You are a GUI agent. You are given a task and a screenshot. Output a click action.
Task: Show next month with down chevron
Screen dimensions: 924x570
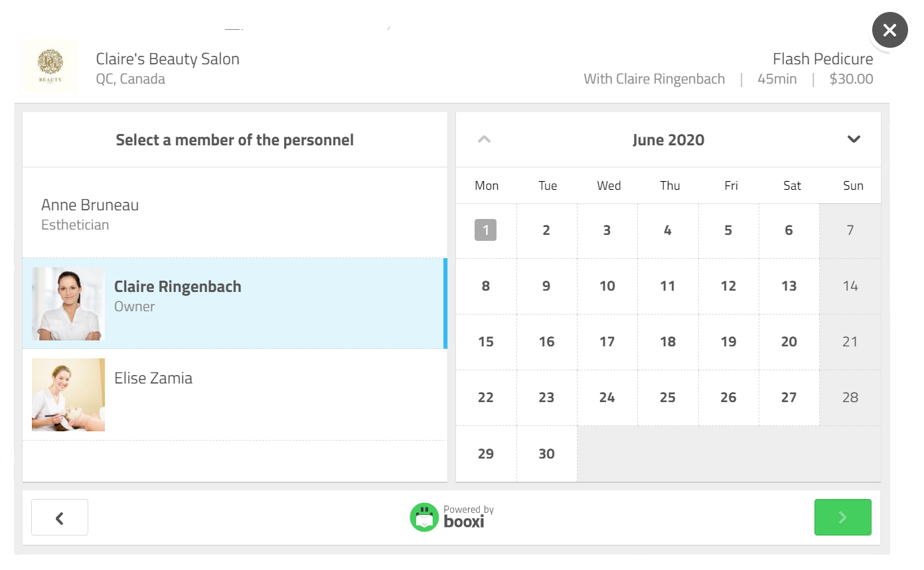click(x=854, y=139)
